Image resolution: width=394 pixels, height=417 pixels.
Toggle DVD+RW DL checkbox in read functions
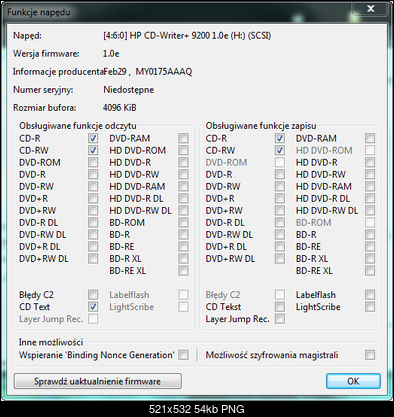click(93, 258)
